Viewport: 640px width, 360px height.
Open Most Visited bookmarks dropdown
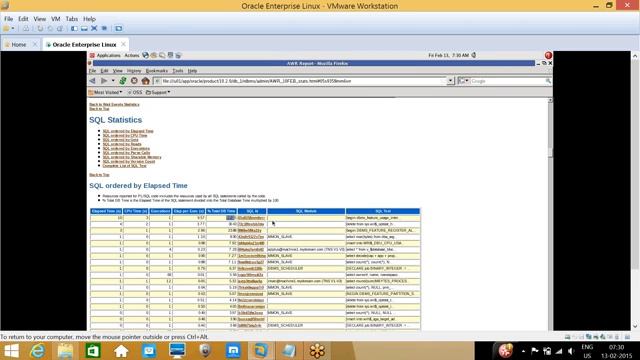[x=105, y=92]
